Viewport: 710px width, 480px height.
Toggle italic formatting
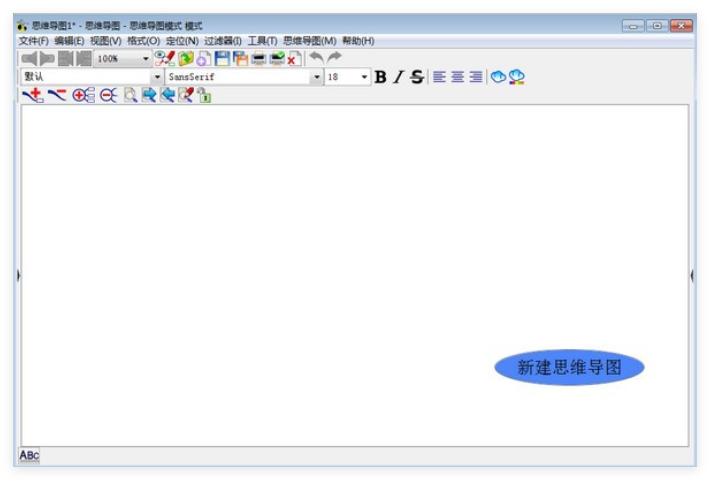pyautogui.click(x=398, y=77)
